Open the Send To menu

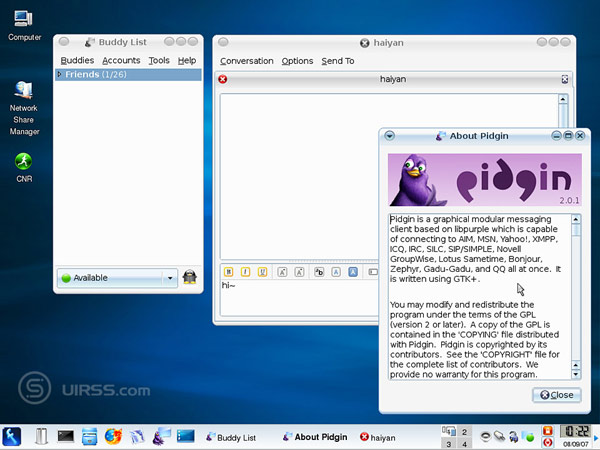337,61
